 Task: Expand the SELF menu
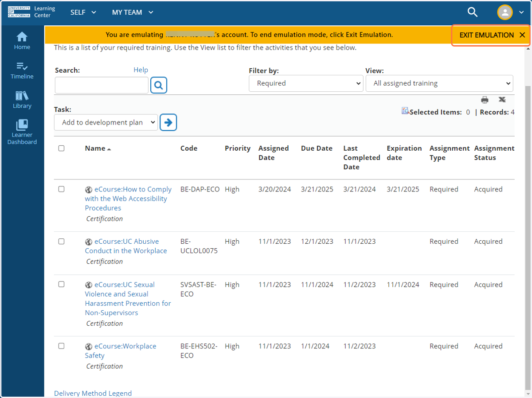click(83, 12)
